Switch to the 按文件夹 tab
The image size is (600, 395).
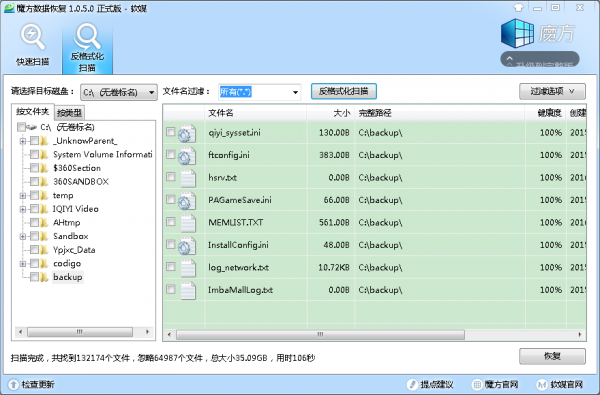click(33, 112)
